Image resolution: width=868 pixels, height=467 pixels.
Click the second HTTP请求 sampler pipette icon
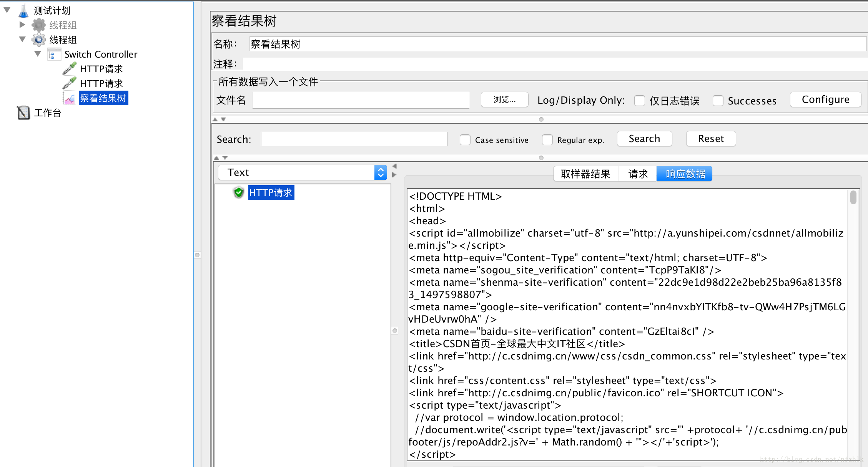click(x=70, y=83)
